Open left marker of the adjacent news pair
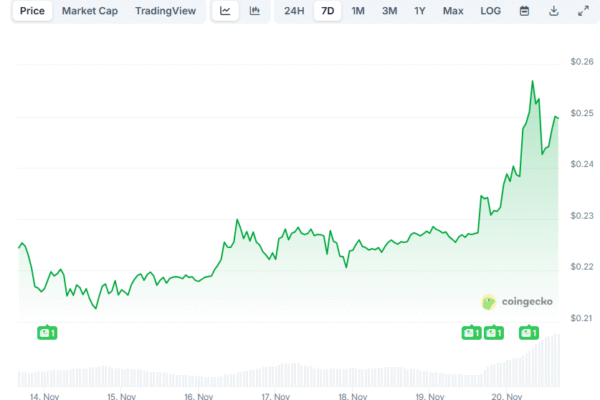 click(x=470, y=332)
